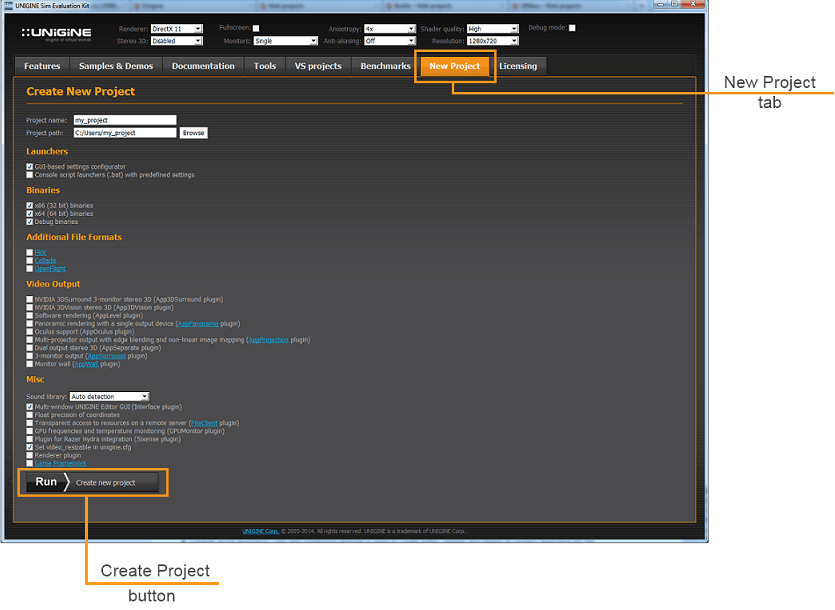Switch to the Features tab

[42, 66]
